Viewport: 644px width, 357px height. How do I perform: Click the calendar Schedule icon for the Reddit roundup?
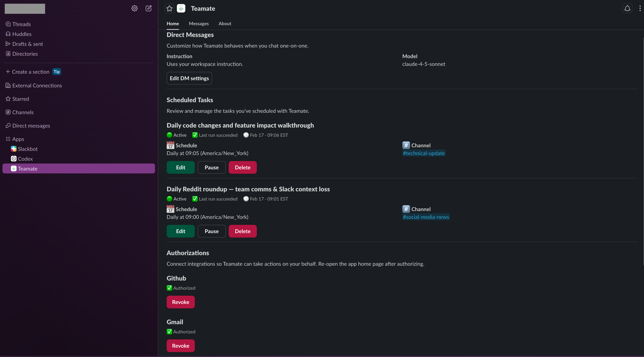[x=170, y=209]
